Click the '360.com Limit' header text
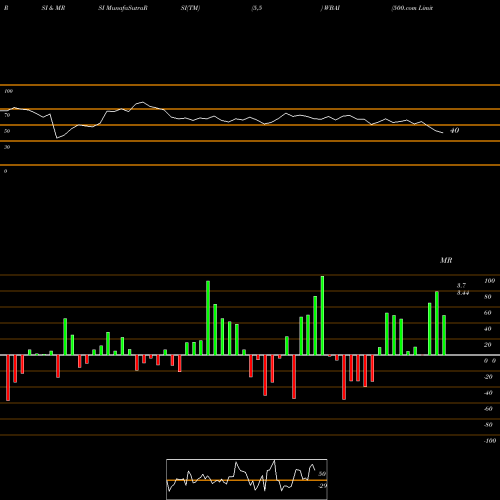This screenshot has height=500, width=500. tap(413, 8)
